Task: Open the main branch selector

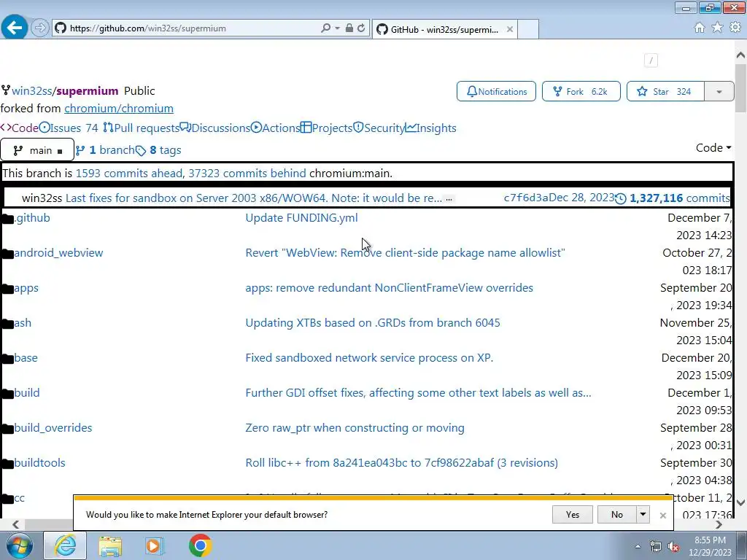Action: (x=37, y=150)
